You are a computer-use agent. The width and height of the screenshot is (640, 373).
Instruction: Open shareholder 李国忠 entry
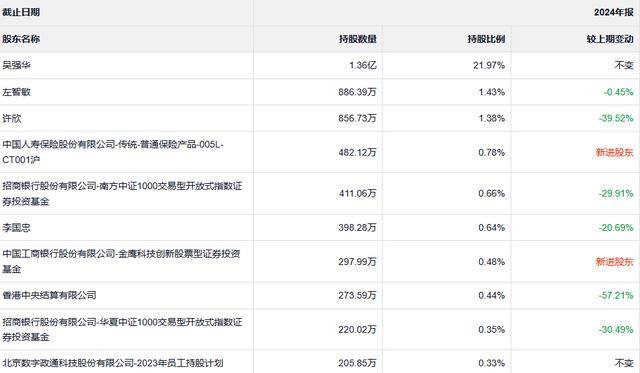[16, 227]
